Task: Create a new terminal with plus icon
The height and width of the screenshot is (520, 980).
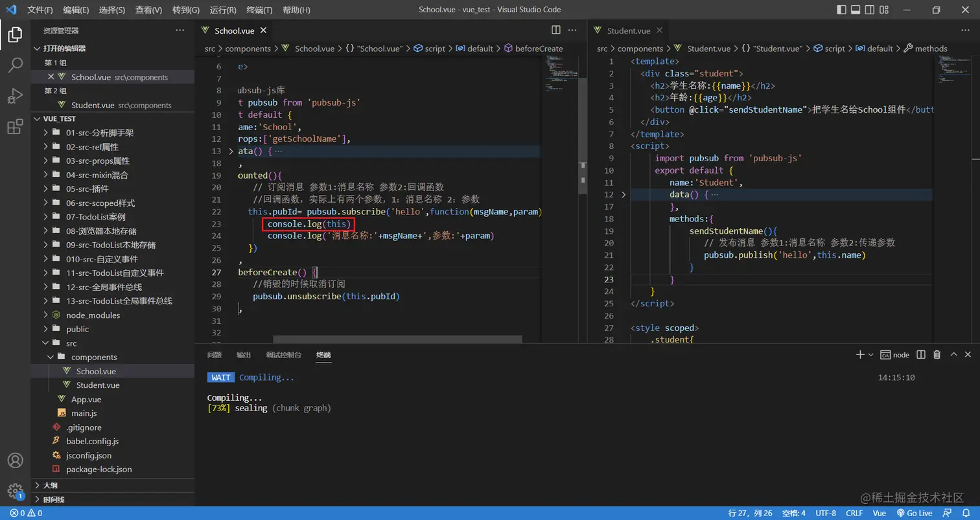Action: [860, 355]
